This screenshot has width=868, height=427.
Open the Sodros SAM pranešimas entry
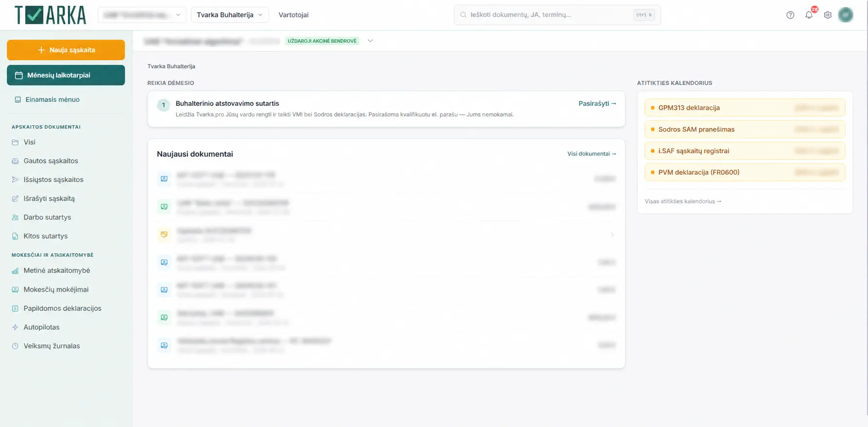coord(745,130)
